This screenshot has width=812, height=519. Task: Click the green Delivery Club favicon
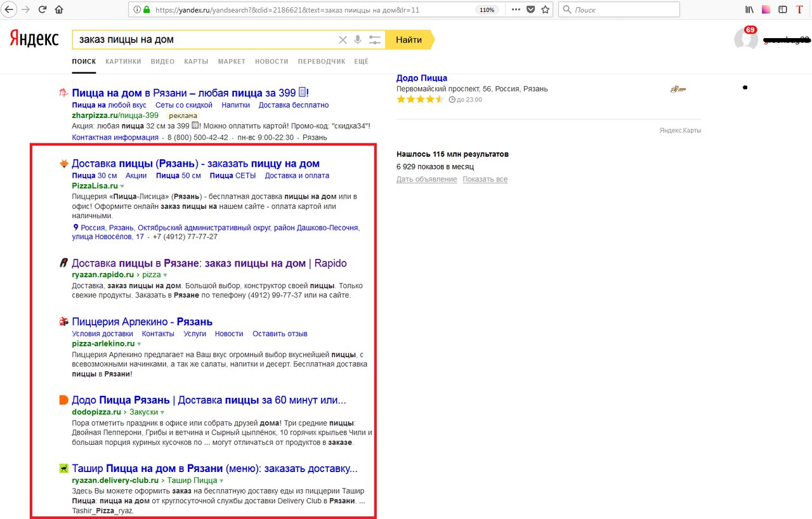tap(63, 469)
